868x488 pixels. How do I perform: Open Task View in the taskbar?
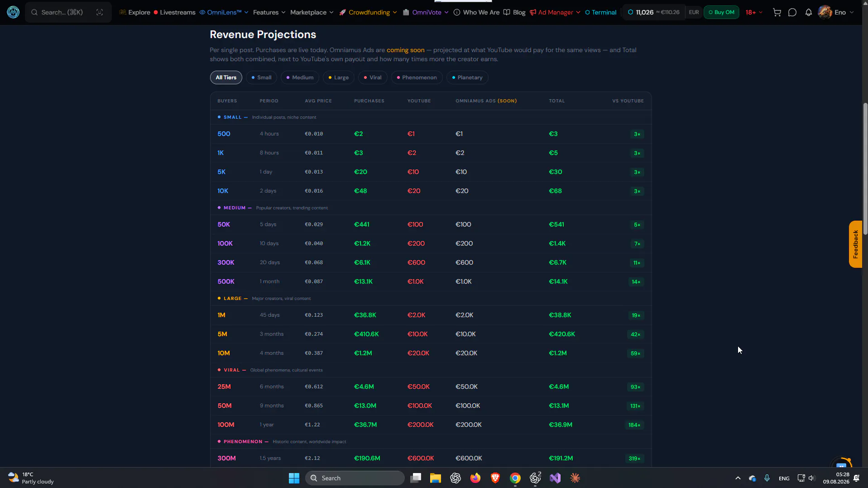[416, 478]
